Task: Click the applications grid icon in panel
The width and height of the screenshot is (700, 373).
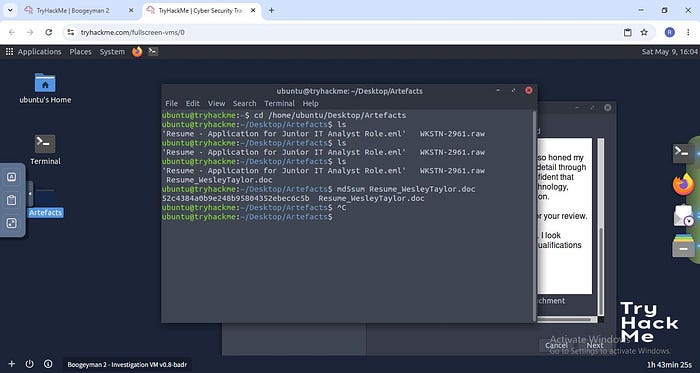Action: [x=9, y=52]
